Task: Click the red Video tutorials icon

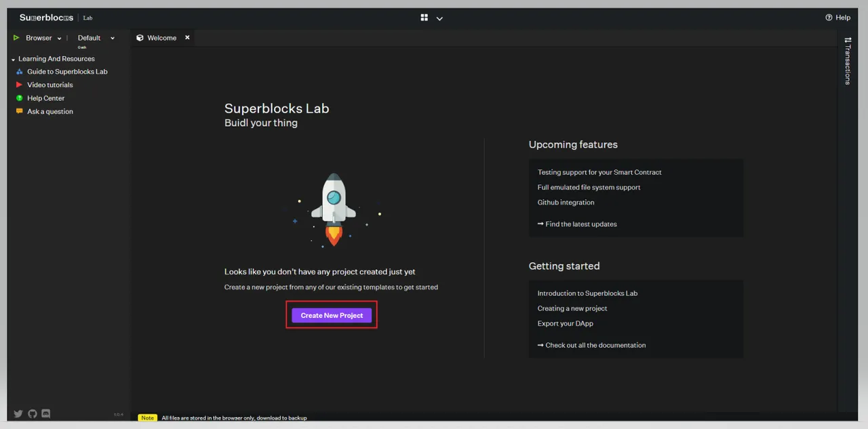Action: point(20,85)
